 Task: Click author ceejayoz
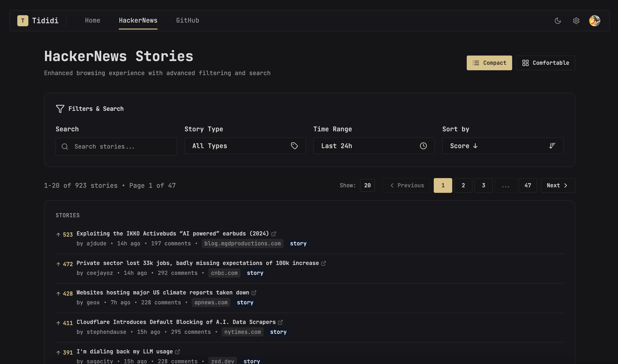(100, 273)
